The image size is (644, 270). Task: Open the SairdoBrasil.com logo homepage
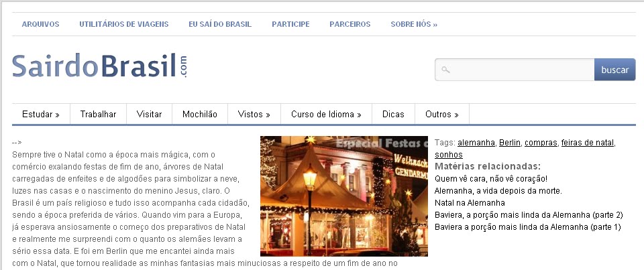[100, 66]
